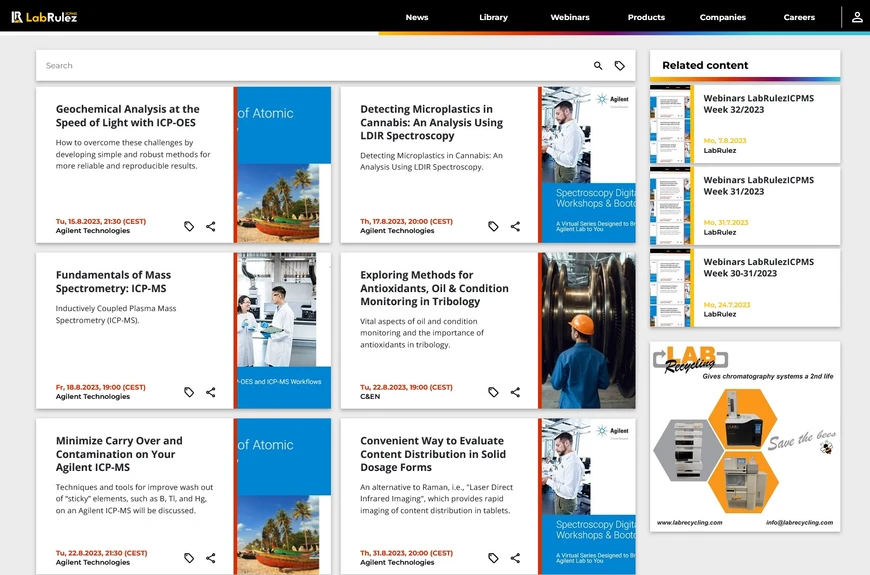
Task: Open the Library menu
Action: (493, 17)
